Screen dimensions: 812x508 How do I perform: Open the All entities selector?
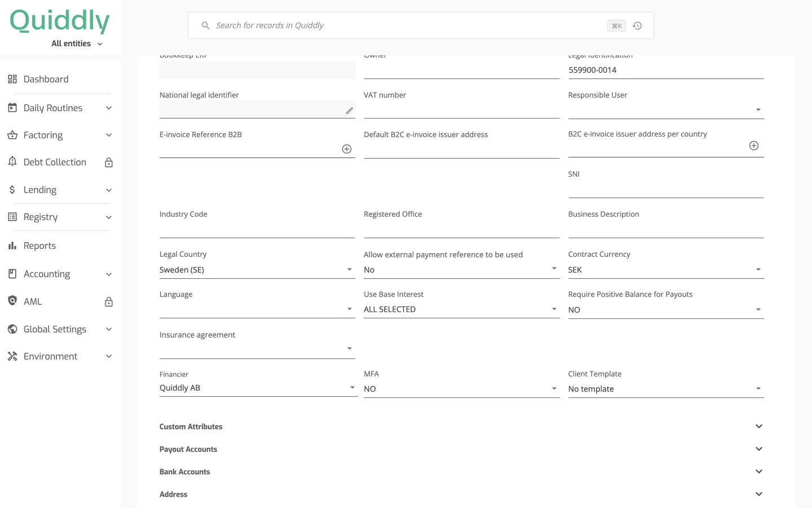[x=77, y=43]
